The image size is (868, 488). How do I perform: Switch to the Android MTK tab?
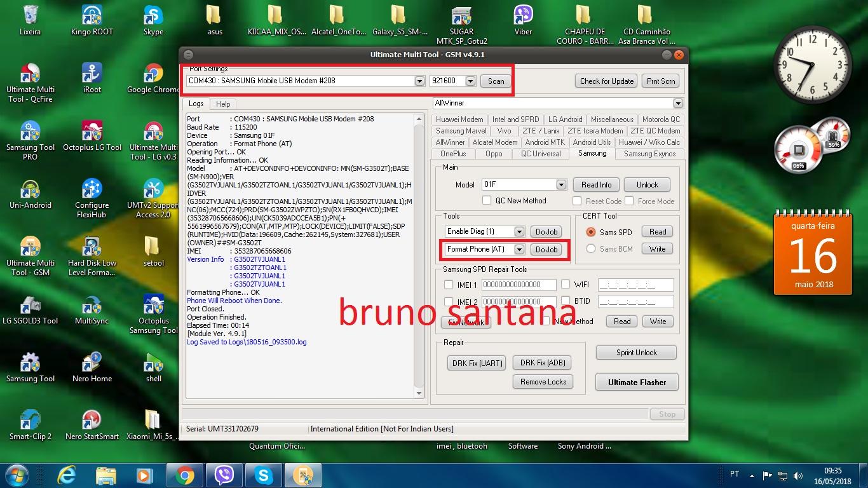545,142
